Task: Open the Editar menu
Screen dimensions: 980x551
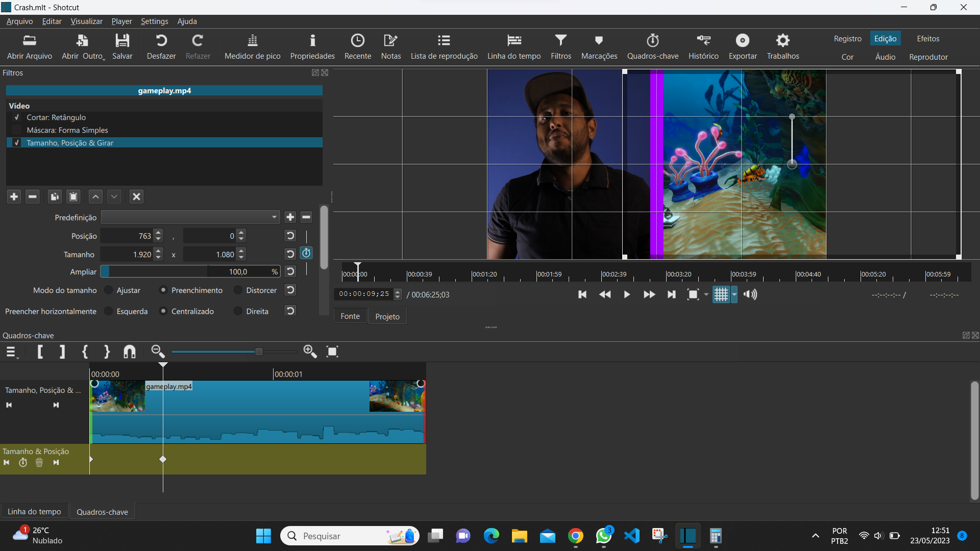Action: pos(52,21)
